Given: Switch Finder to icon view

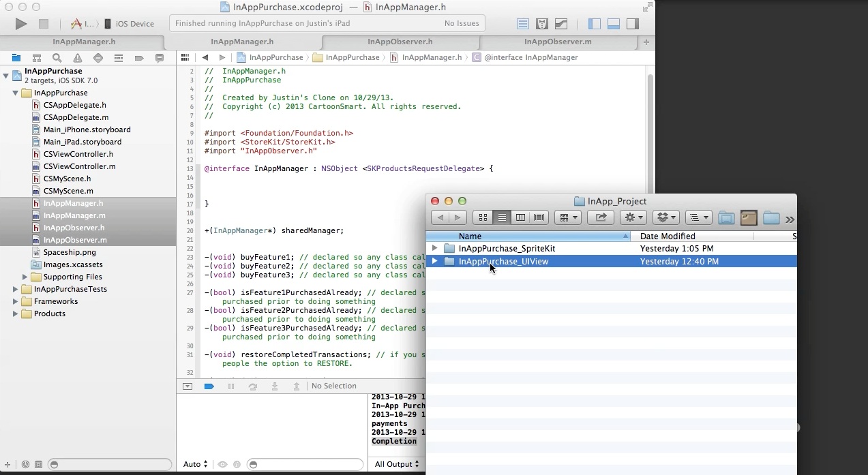Looking at the screenshot, I should 483,217.
